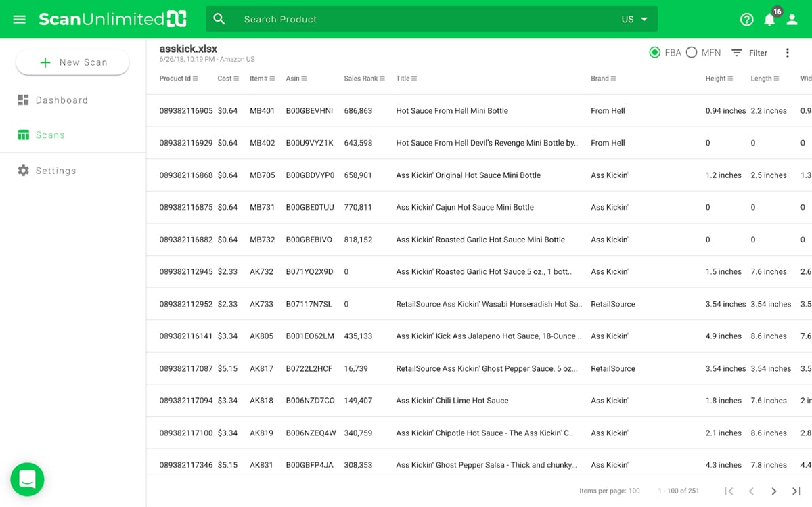The width and height of the screenshot is (812, 507).
Task: Sort by Sales Rank header
Action: [361, 79]
